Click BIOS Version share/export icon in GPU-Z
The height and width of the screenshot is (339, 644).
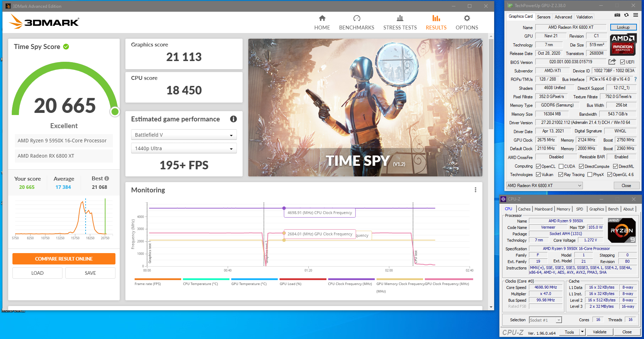pyautogui.click(x=612, y=62)
